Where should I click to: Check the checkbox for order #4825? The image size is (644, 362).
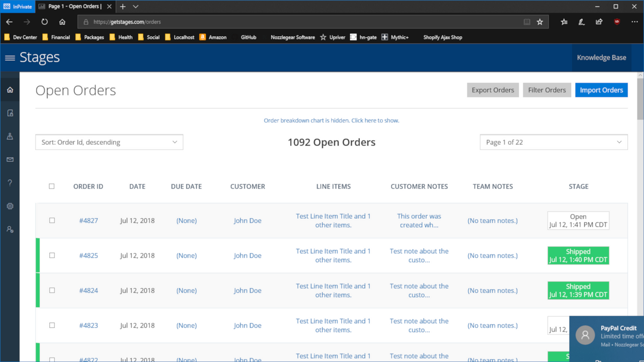click(x=51, y=255)
